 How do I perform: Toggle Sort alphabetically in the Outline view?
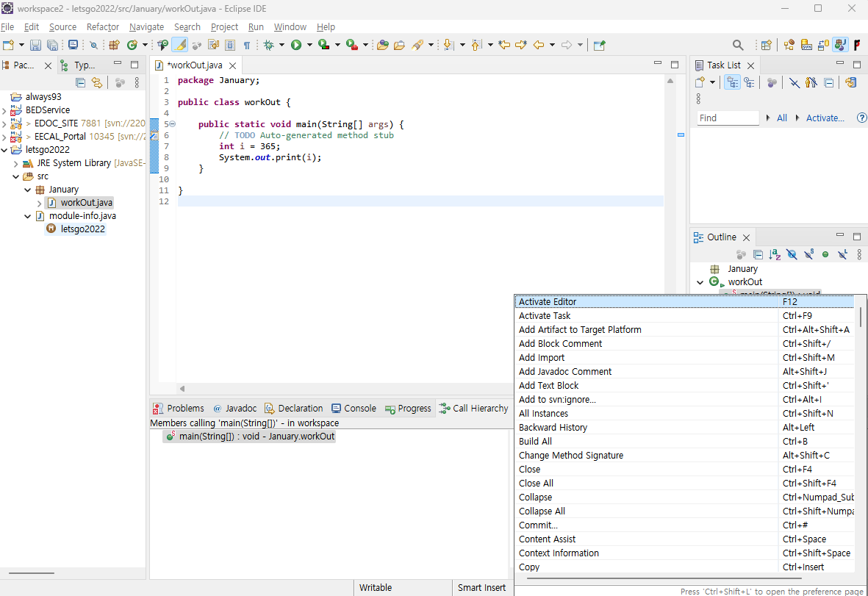point(775,254)
